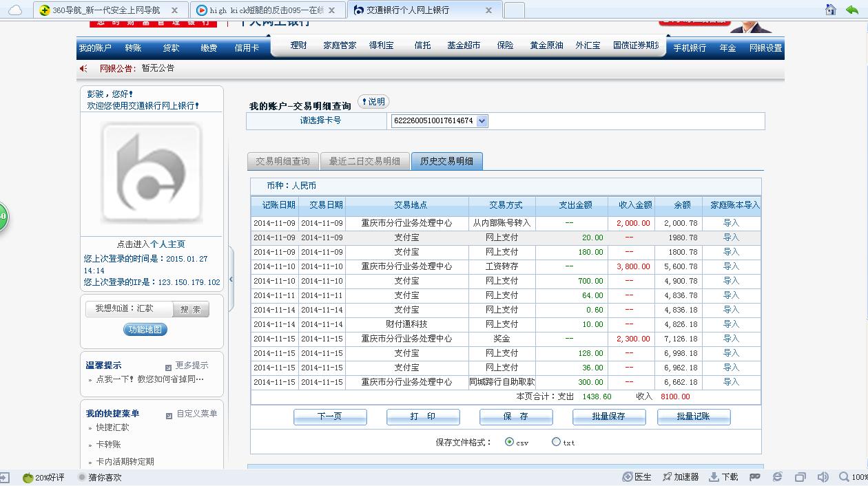Screen dimensions: 868x486
Task: Click the 下一页 next page button
Action: coord(330,416)
